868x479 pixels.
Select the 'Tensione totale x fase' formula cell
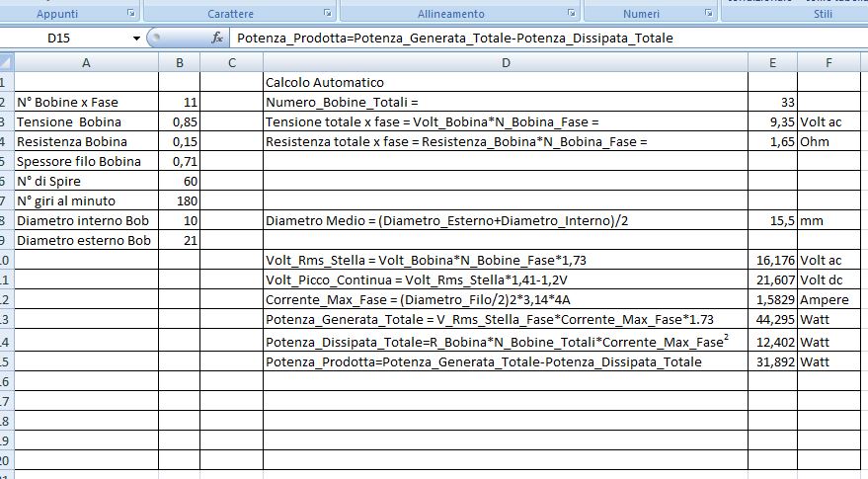(x=506, y=121)
